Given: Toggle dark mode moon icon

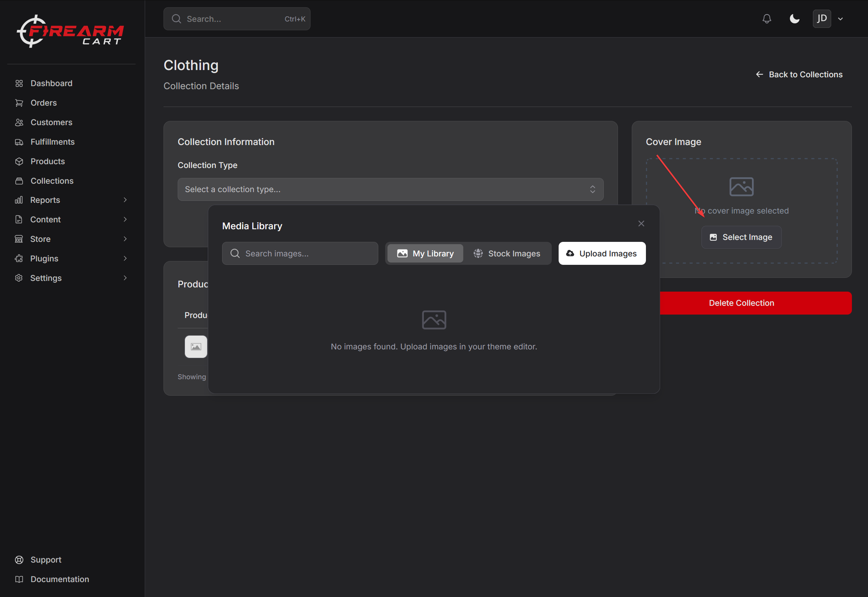Looking at the screenshot, I should 795,19.
